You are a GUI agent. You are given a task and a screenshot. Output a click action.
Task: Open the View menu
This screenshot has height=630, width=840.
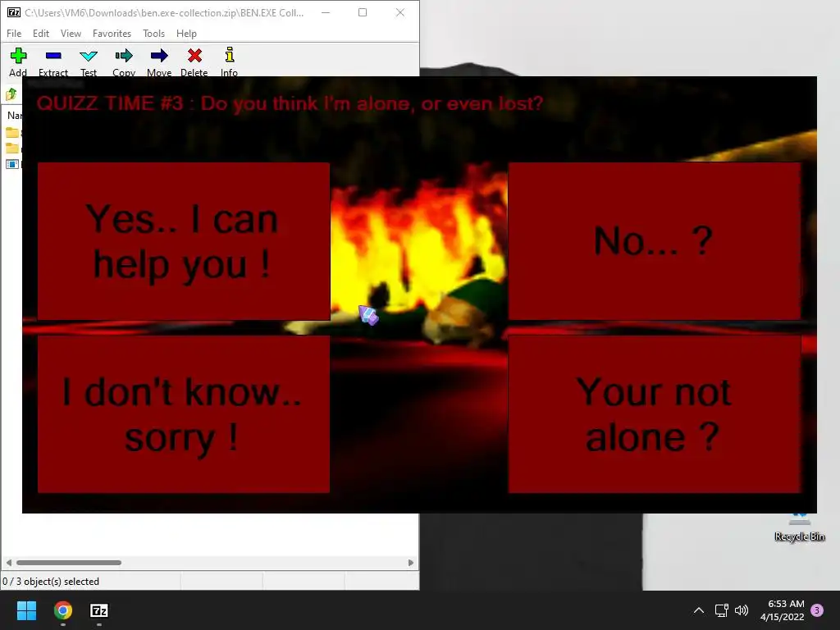[x=71, y=33]
